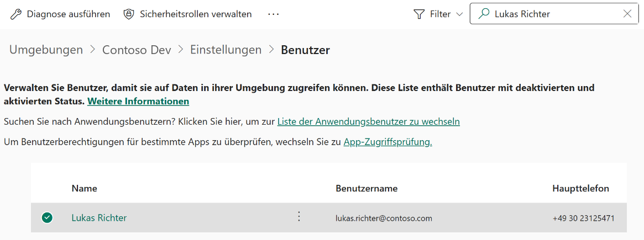Go to Umgebungen breadcrumb
The height and width of the screenshot is (240, 644).
tap(46, 50)
